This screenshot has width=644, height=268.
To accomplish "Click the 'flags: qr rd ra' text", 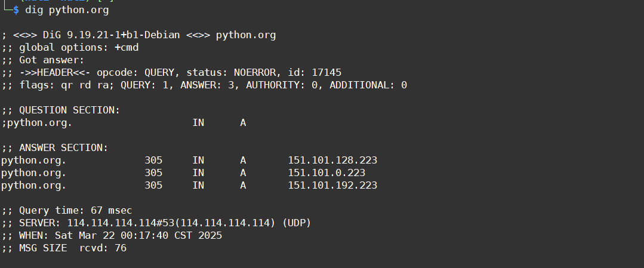I will click(63, 85).
